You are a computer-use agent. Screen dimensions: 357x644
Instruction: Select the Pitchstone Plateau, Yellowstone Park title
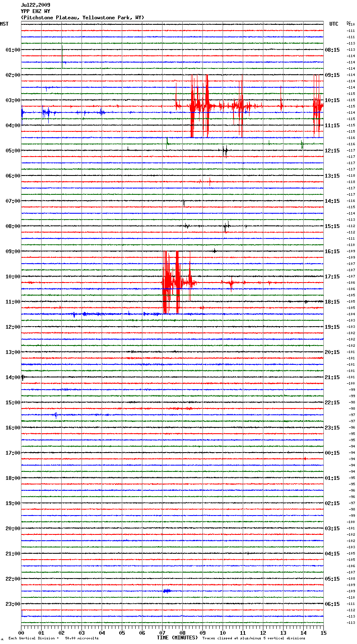[x=82, y=18]
